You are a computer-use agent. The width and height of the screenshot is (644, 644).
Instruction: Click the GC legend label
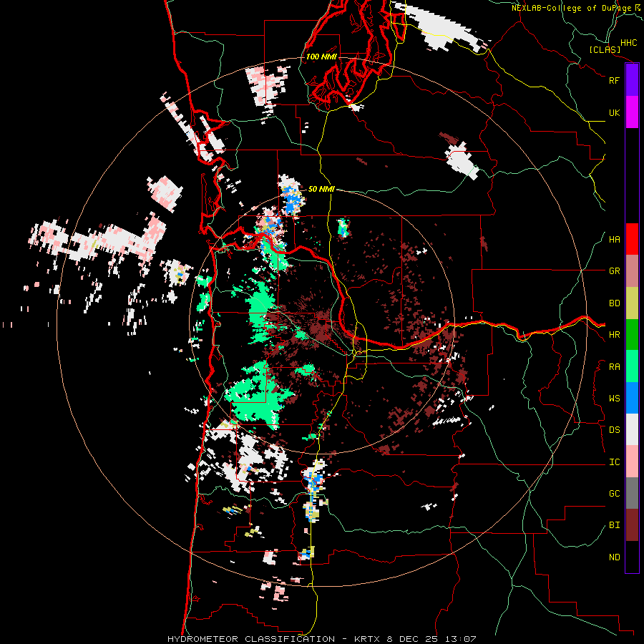(614, 494)
